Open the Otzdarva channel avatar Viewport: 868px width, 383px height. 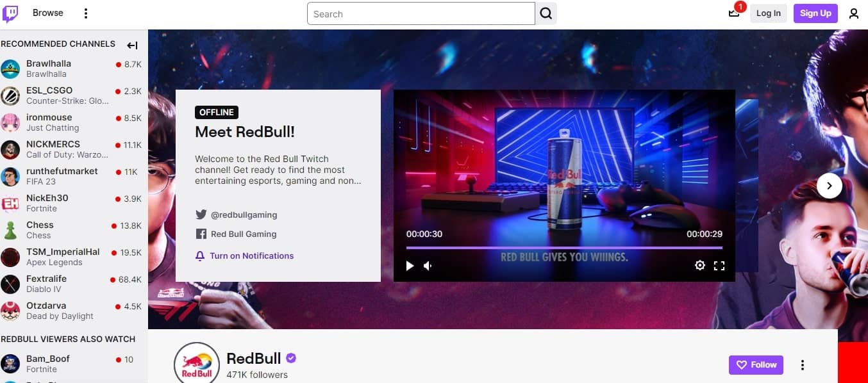pos(10,311)
